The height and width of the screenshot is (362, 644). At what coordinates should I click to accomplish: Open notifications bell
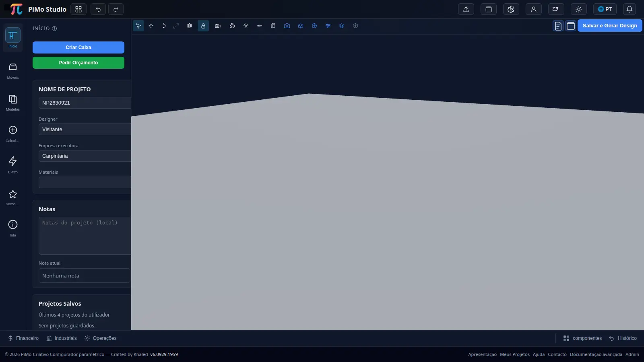(630, 9)
